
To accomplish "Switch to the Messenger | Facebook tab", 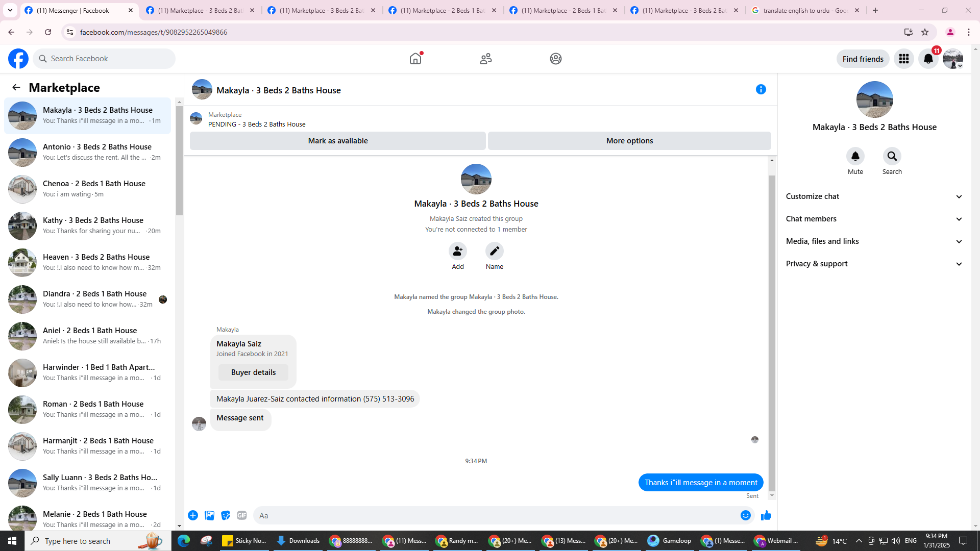I will coord(79,10).
